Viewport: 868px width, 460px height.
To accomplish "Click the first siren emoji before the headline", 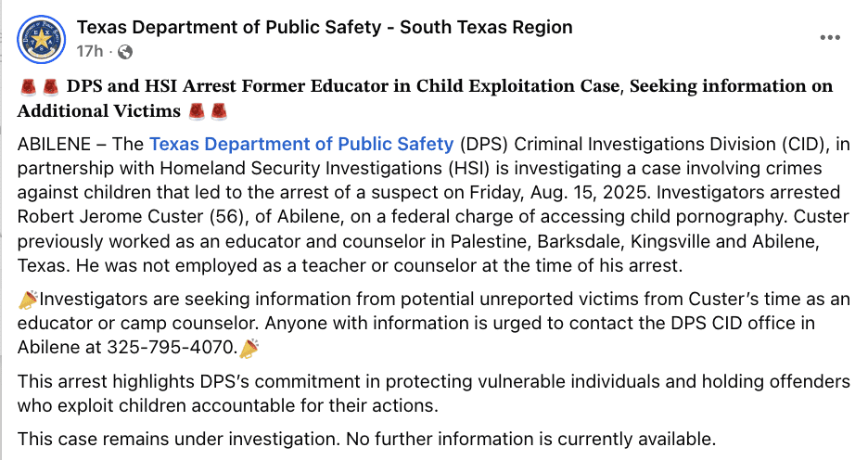I will pyautogui.click(x=28, y=86).
